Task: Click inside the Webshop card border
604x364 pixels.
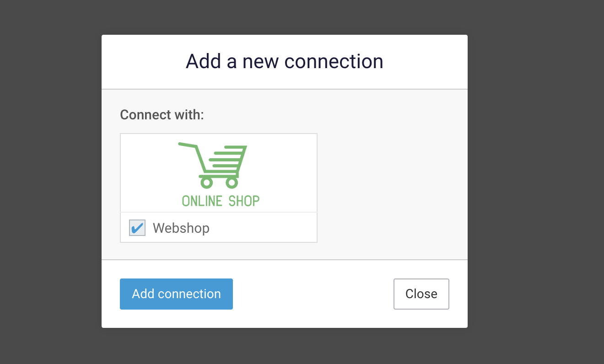Action: click(218, 187)
